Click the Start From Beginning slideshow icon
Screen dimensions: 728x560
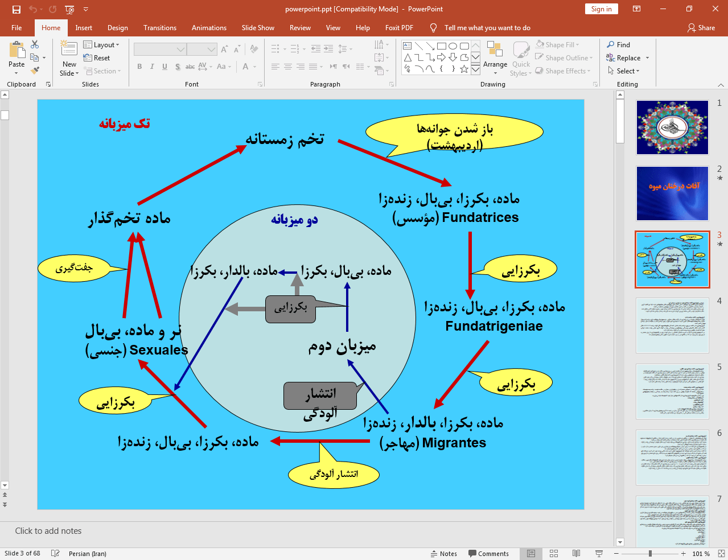[69, 9]
